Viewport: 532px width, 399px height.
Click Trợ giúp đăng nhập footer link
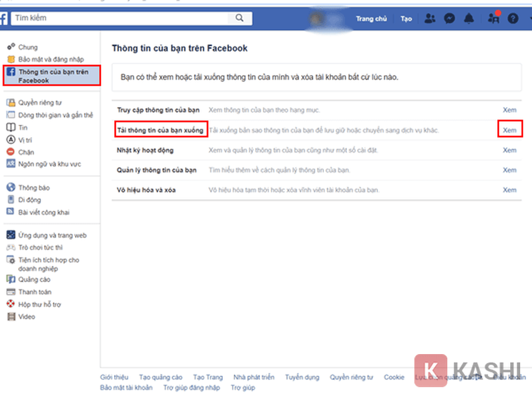coord(192,388)
